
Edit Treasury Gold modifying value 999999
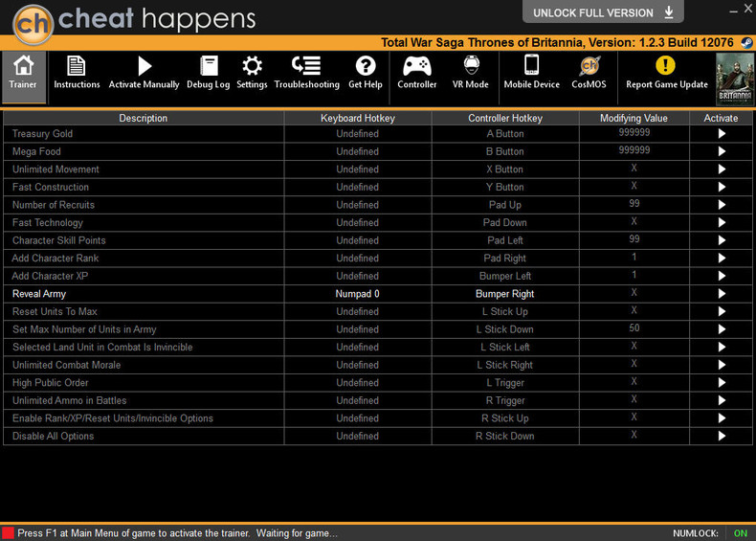634,133
